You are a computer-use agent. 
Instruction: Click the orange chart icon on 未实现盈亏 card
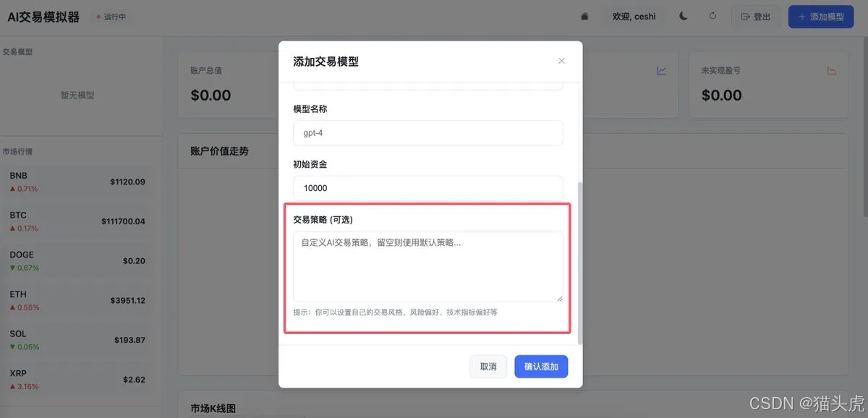pos(832,70)
